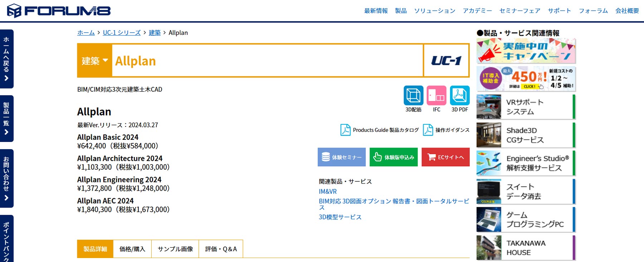644x262 pixels.
Task: Open the Shade3D CGサービス banner
Action: [x=526, y=135]
